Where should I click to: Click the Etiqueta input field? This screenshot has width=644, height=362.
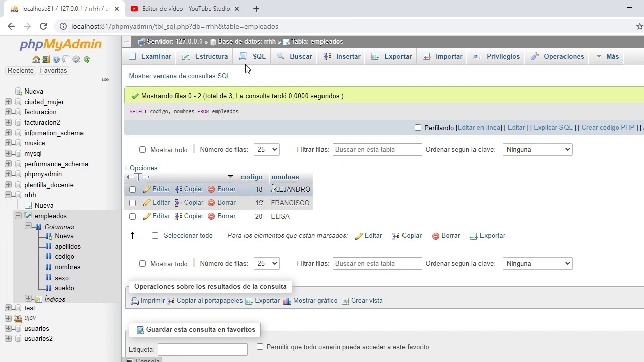(x=203, y=349)
